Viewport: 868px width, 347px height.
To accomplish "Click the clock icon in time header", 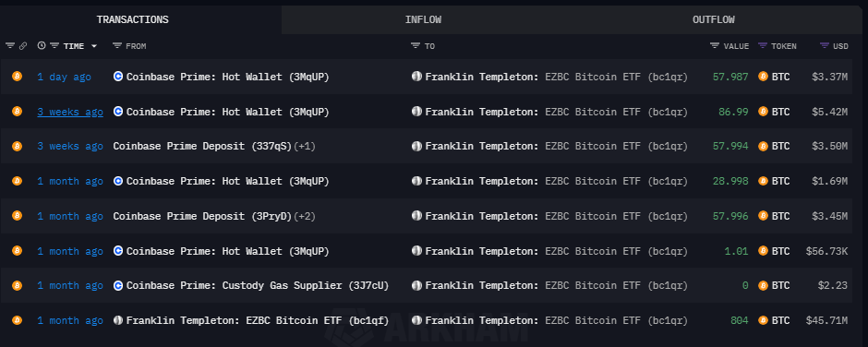I will pyautogui.click(x=42, y=46).
